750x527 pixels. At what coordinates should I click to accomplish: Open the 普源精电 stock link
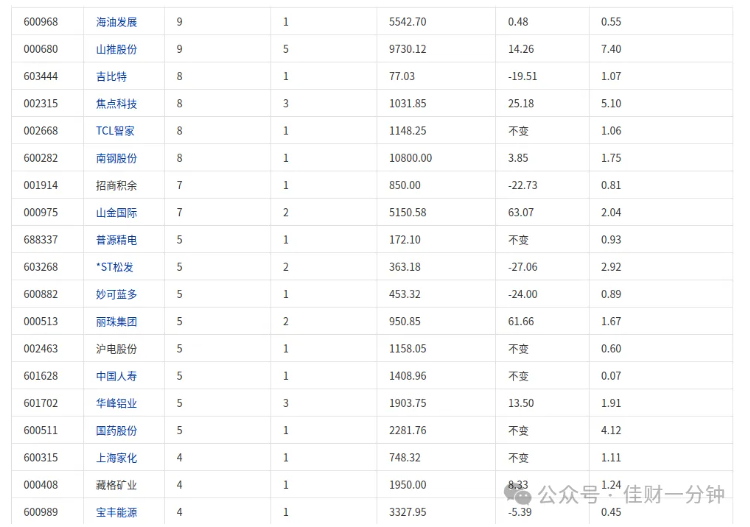116,240
